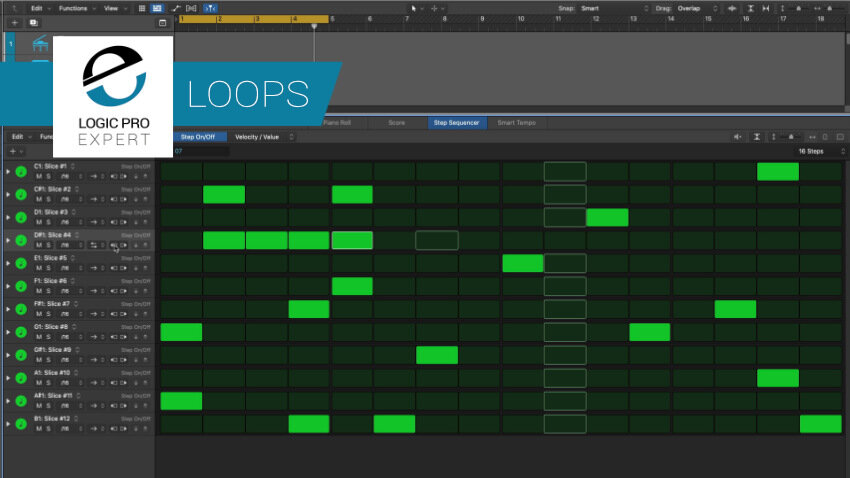Switch to the Score tab
Screen dimensions: 850x478
pyautogui.click(x=396, y=123)
